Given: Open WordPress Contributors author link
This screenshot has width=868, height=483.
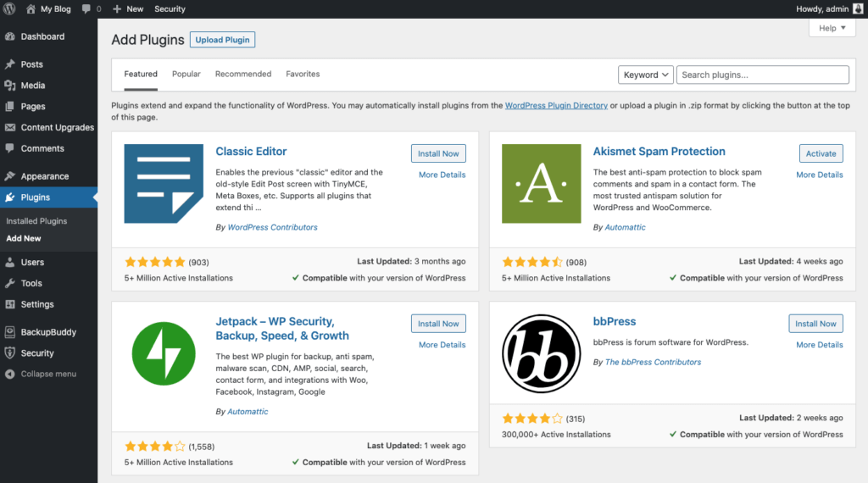Looking at the screenshot, I should click(x=272, y=227).
